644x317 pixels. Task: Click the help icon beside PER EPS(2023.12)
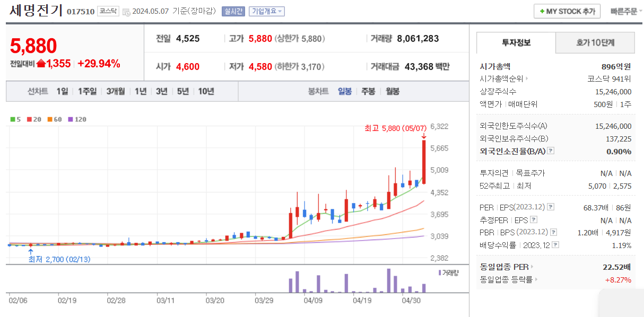(550, 207)
